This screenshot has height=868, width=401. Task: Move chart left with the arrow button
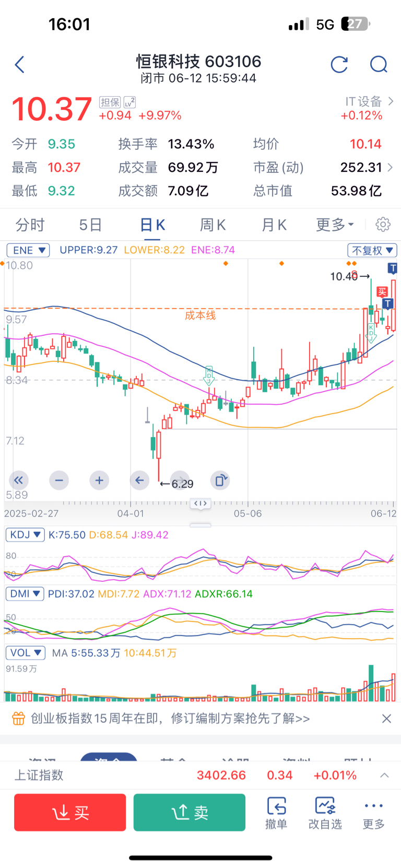pyautogui.click(x=139, y=480)
